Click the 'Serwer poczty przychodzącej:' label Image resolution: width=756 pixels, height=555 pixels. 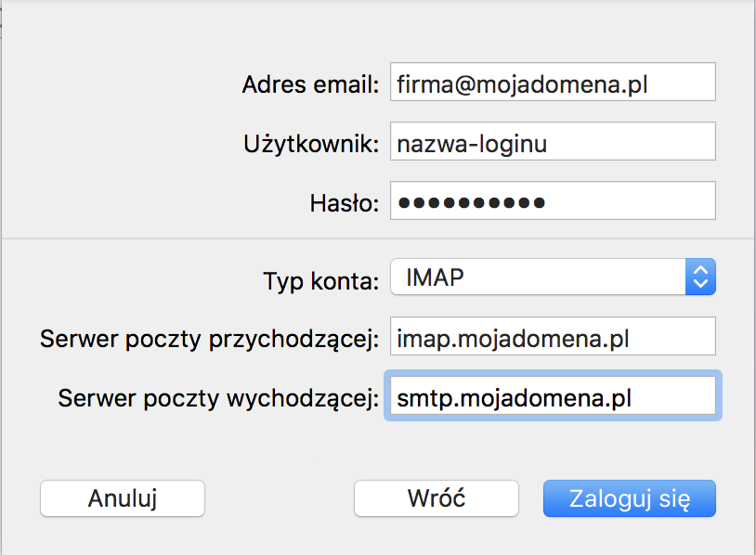tap(209, 339)
